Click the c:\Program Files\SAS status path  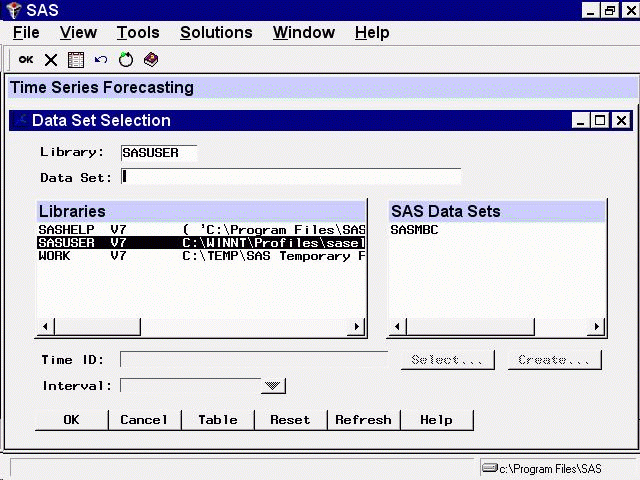pos(551,469)
